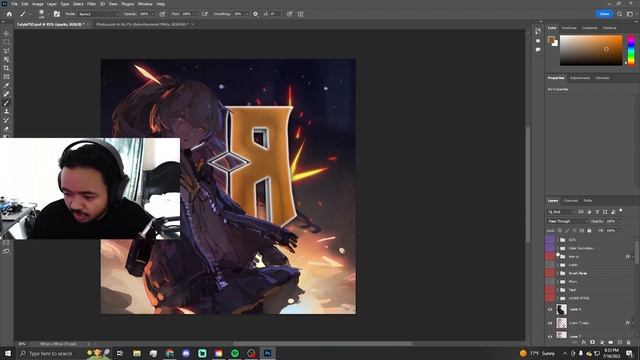Image resolution: width=640 pixels, height=360 pixels.
Task: Open the Filter menu
Action: [91, 4]
